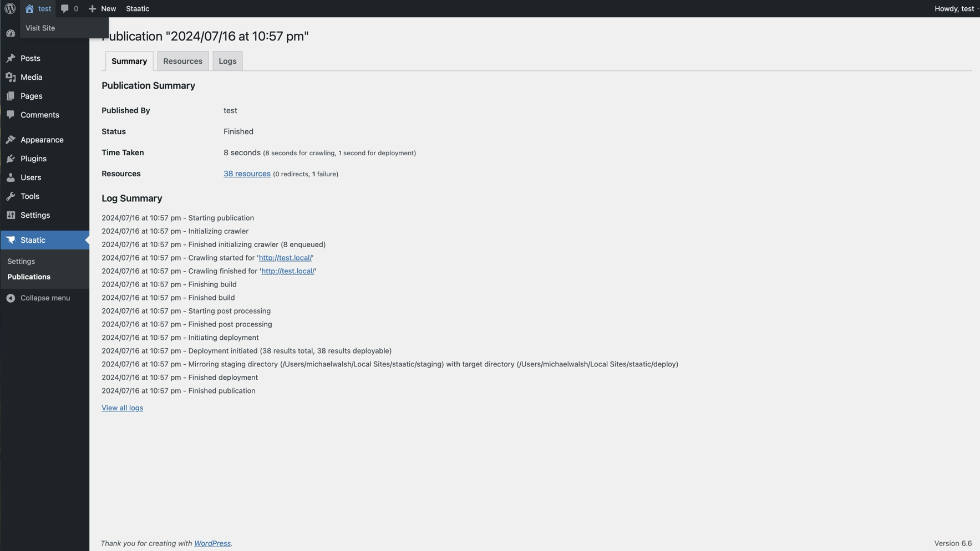980x551 pixels.
Task: Open the Users icon in the sidebar
Action: point(11,177)
